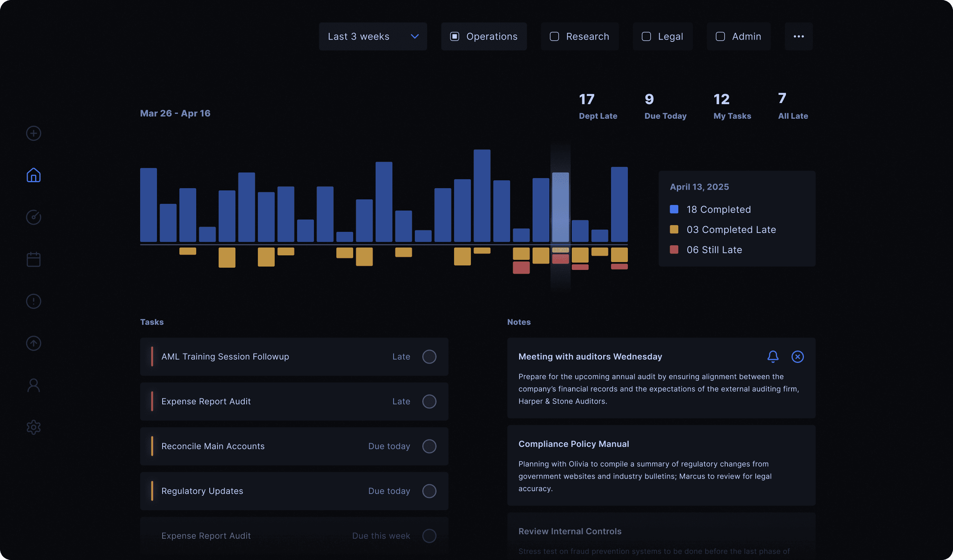Expand the Last 3 weeks dropdown
The height and width of the screenshot is (560, 953).
coord(373,37)
